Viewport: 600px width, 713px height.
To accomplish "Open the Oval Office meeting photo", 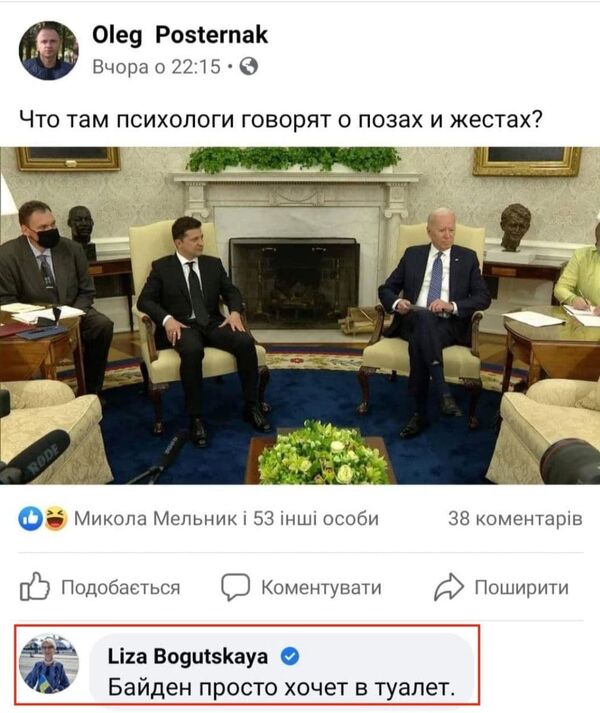I will click(300, 315).
